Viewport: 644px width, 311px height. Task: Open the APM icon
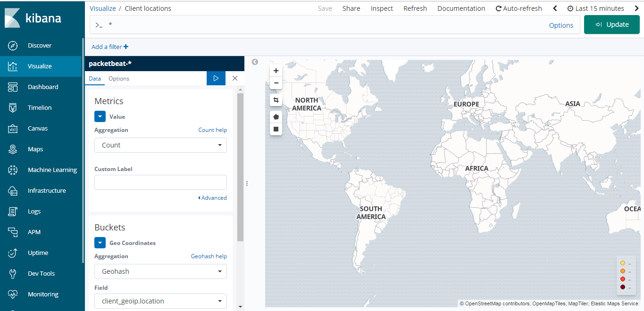(x=13, y=232)
